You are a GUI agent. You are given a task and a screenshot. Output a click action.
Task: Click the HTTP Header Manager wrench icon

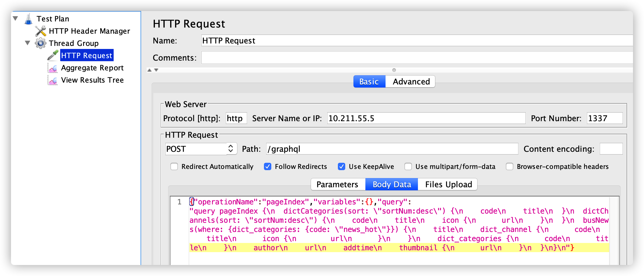pos(41,31)
